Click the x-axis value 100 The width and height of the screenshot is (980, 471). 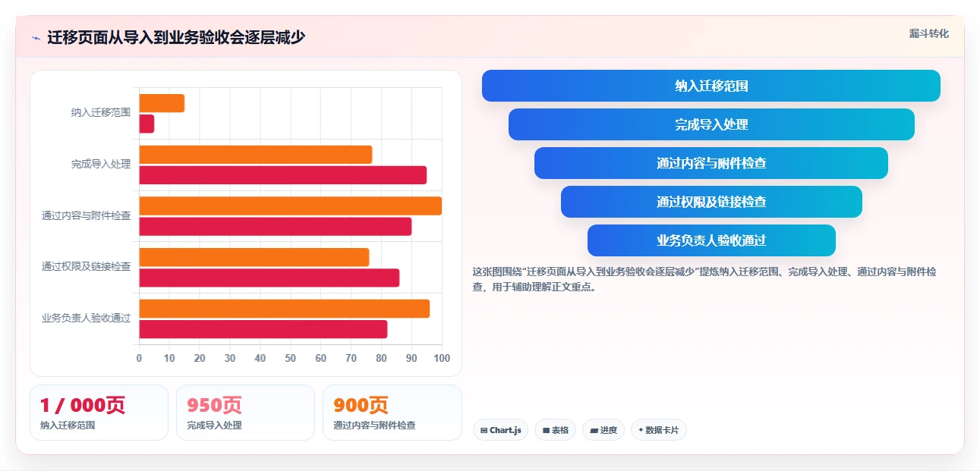442,358
